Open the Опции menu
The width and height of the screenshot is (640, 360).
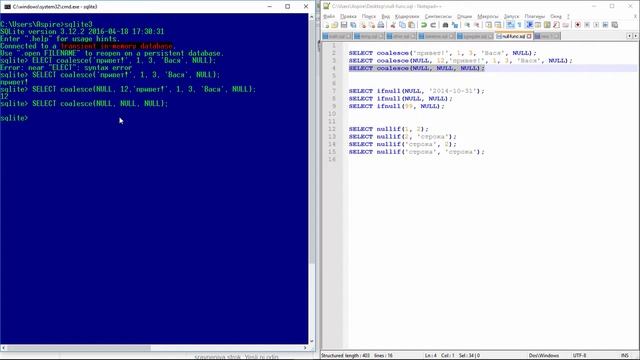(x=464, y=16)
